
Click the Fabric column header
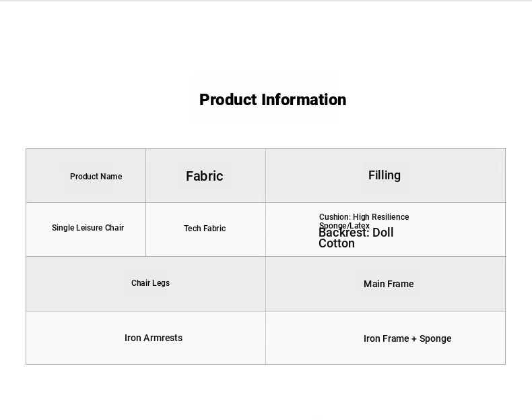pos(205,175)
